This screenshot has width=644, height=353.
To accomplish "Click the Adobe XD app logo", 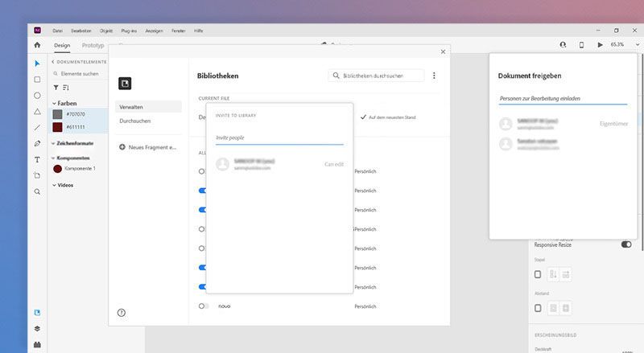I will (x=37, y=31).
